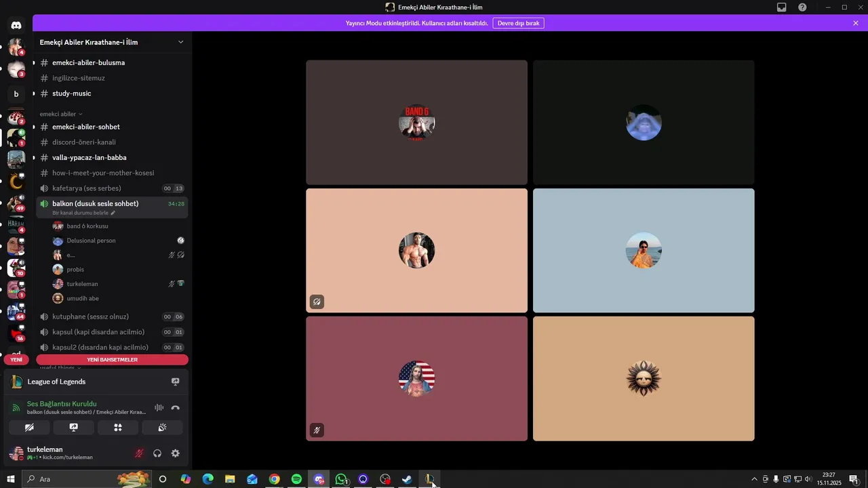Expand the Emekçi Abiler server dropdown

[180, 42]
